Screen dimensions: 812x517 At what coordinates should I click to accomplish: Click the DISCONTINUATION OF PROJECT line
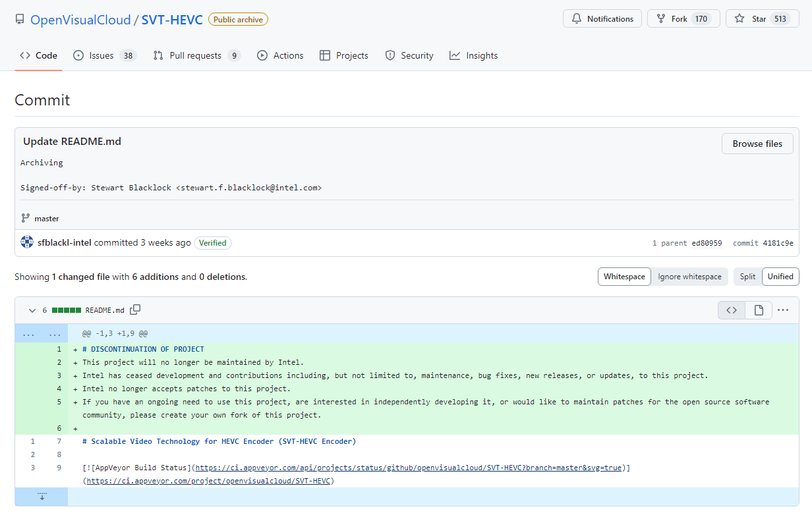(143, 349)
